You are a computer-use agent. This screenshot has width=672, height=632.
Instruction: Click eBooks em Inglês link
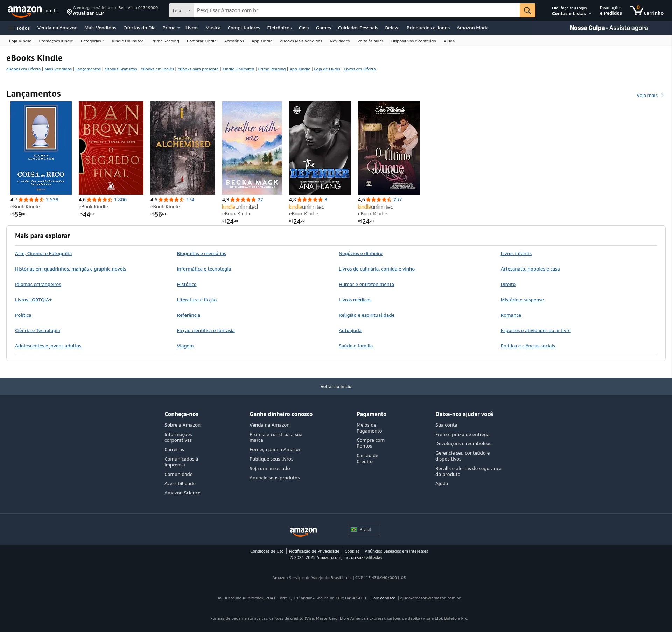[157, 69]
